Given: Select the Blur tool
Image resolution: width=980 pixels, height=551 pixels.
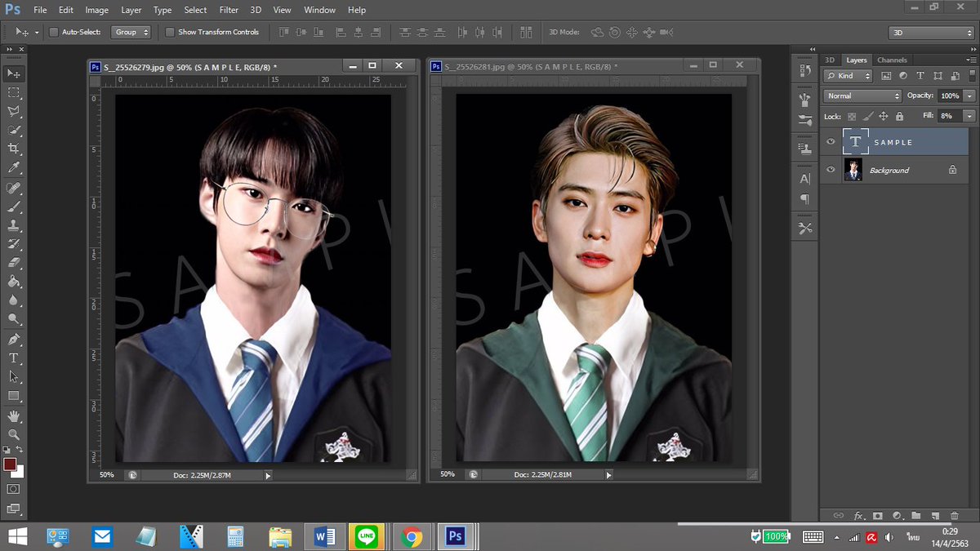Looking at the screenshot, I should click(14, 300).
